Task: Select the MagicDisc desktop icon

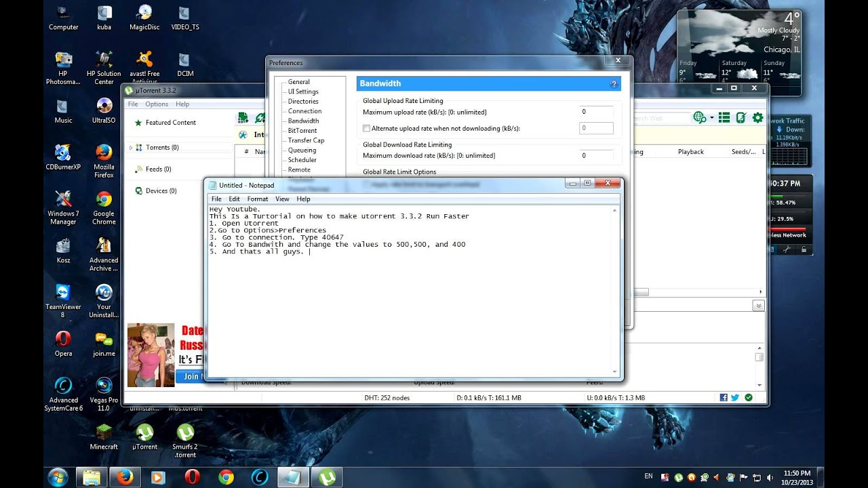Action: point(144,18)
